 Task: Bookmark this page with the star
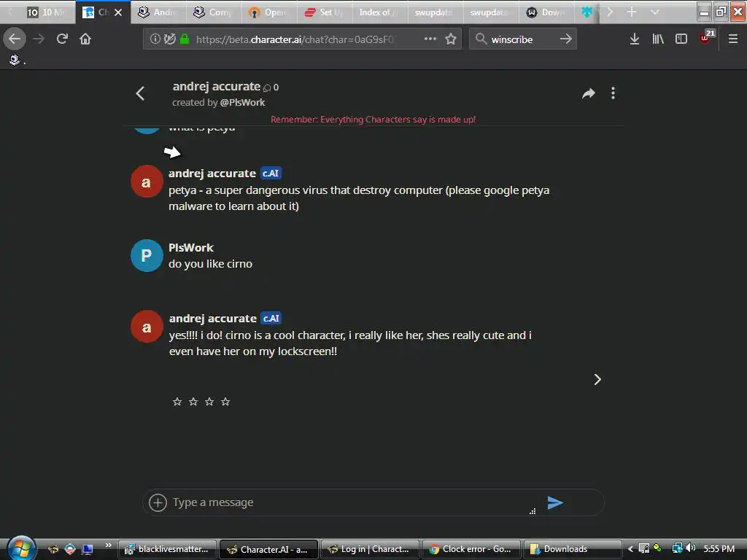(x=451, y=39)
